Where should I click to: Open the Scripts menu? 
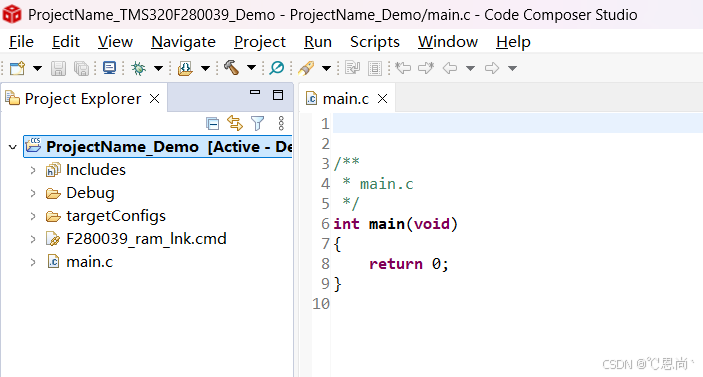point(375,42)
